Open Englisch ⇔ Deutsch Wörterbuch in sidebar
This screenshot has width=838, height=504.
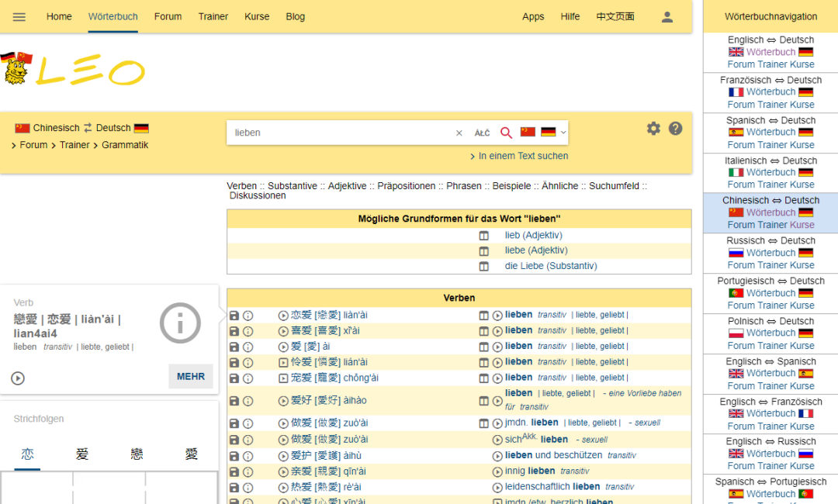click(x=770, y=52)
